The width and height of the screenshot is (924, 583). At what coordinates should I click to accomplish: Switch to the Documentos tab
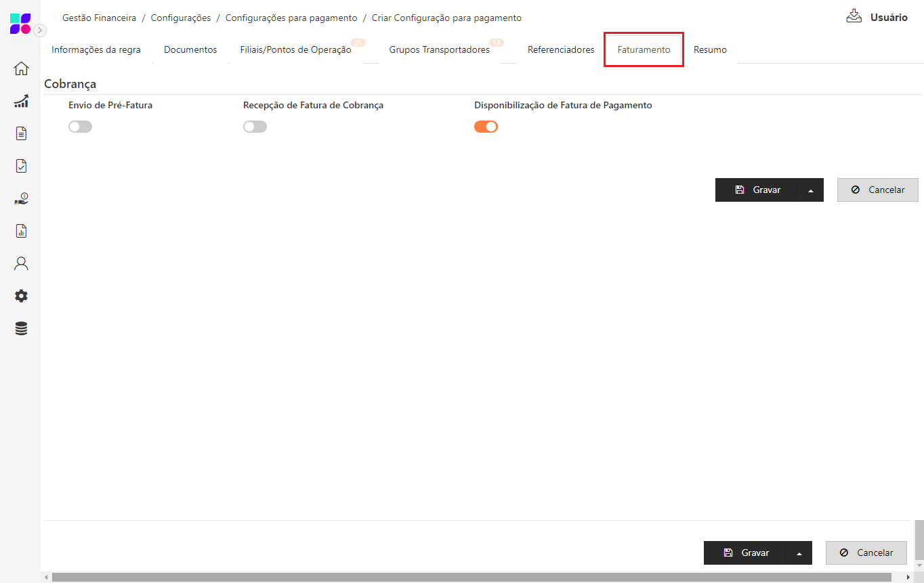pos(190,50)
